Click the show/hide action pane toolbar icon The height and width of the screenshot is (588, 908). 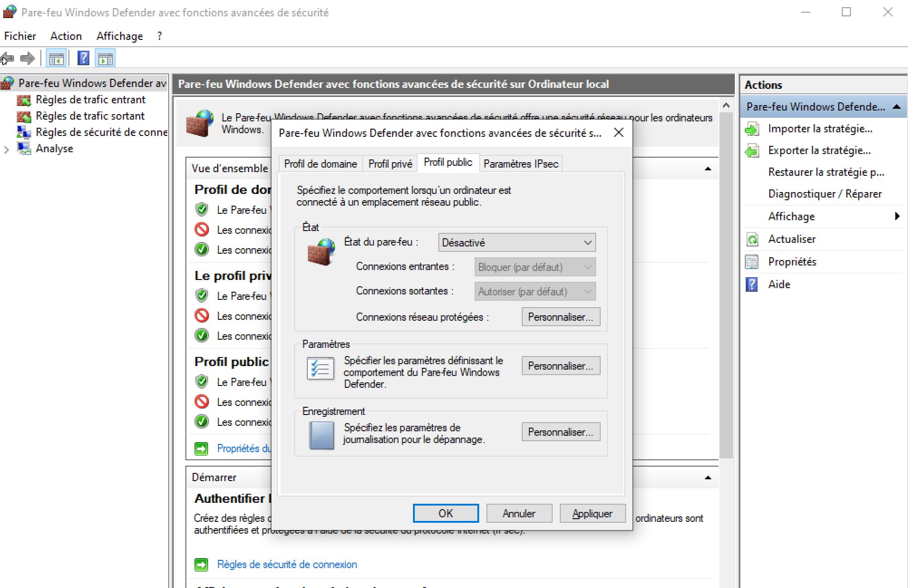pos(105,58)
